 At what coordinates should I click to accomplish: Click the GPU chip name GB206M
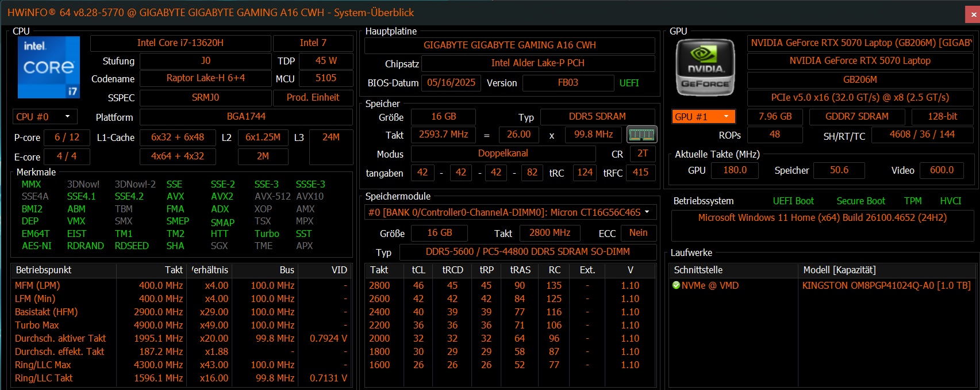coord(860,80)
